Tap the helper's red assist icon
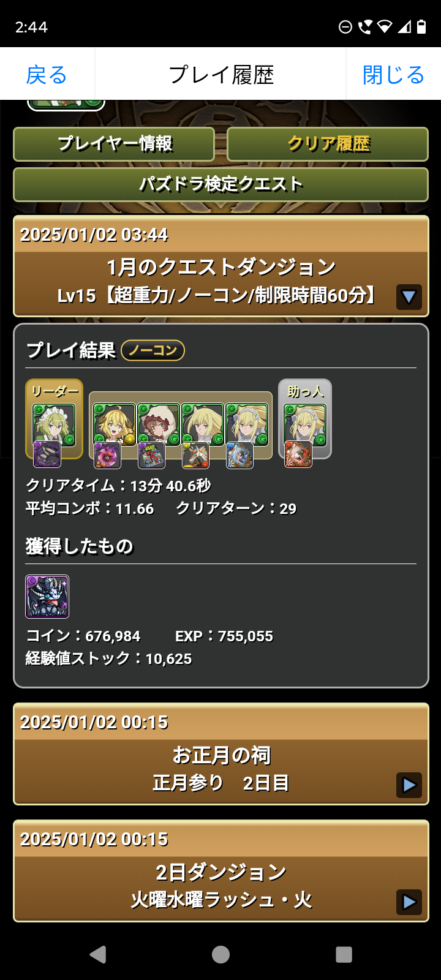Viewport: 441px width, 980px height. pos(298,454)
